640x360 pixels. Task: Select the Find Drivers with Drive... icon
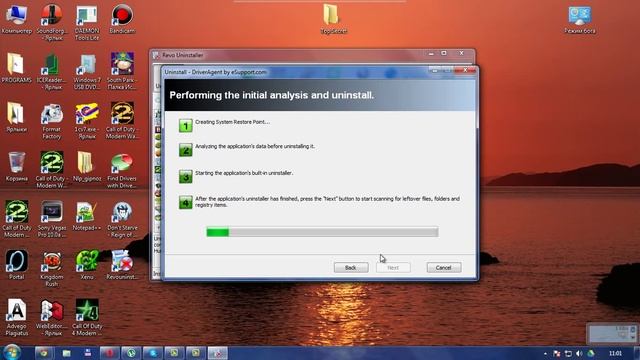[x=122, y=171]
